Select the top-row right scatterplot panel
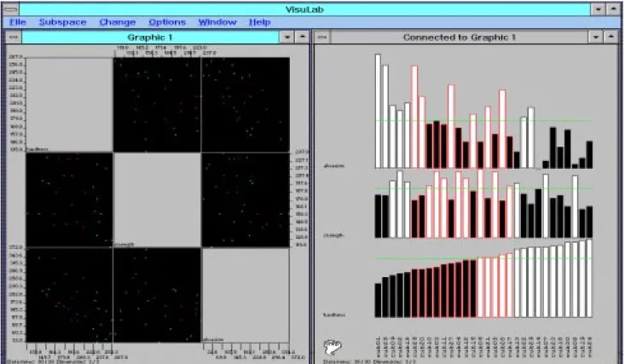The height and width of the screenshot is (364, 625). point(246,105)
